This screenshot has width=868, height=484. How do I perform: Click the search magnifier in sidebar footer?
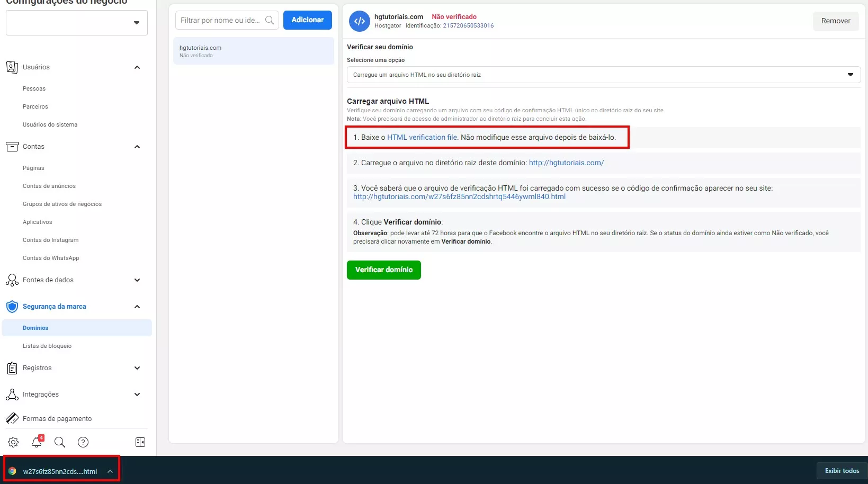(x=60, y=442)
